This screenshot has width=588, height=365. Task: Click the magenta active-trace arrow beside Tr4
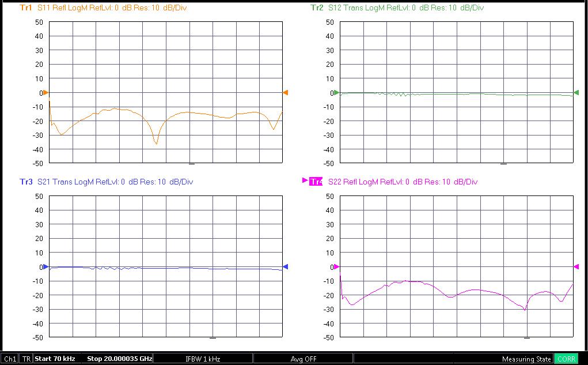pos(305,180)
